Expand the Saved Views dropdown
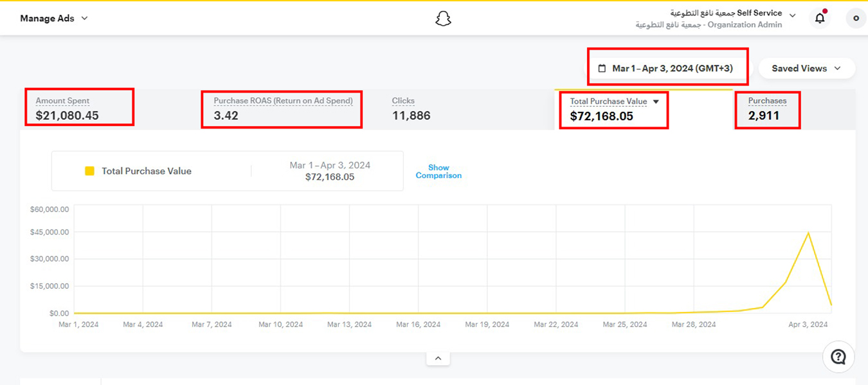This screenshot has height=385, width=868. coord(806,68)
